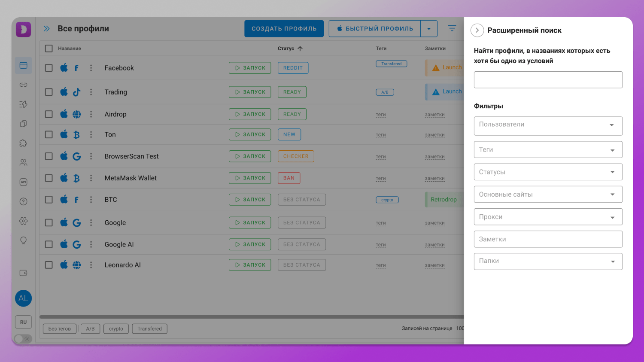Open the Статусы filter dropdown
This screenshot has width=644, height=362.
[548, 172]
